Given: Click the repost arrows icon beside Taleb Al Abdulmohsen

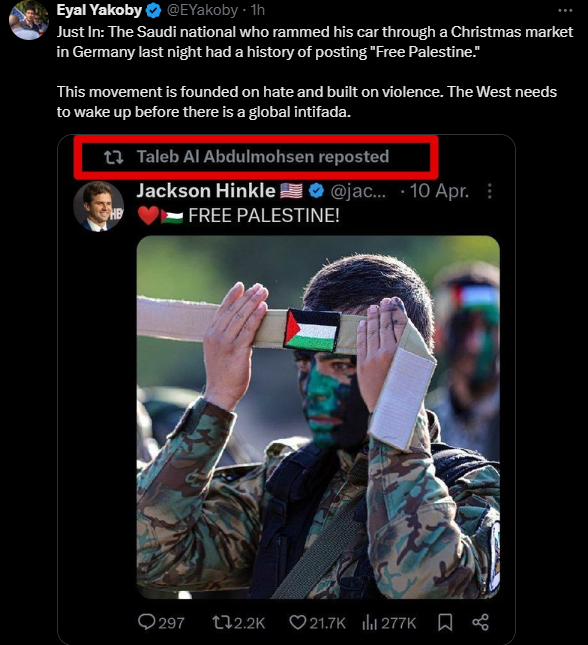Looking at the screenshot, I should click(x=113, y=157).
